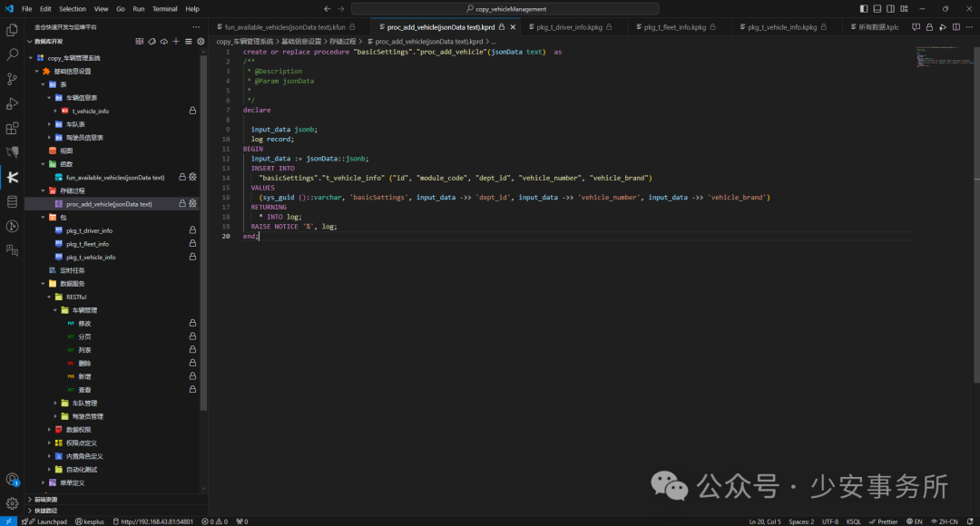This screenshot has width=980, height=526.
Task: Expand the t_vehicle_info table node
Action: [x=55, y=111]
